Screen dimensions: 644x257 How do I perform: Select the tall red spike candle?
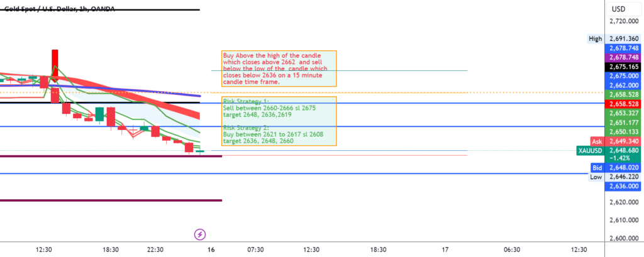click(55, 65)
